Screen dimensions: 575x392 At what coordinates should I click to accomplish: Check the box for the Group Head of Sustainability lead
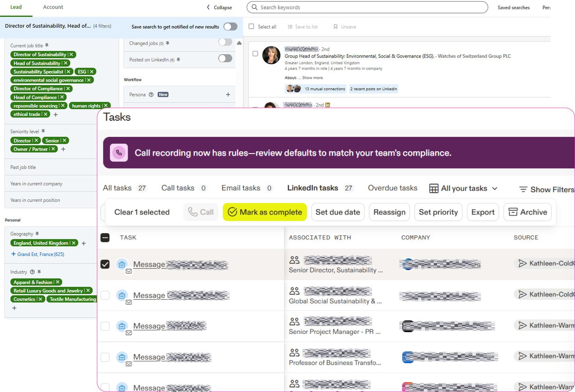tap(255, 53)
